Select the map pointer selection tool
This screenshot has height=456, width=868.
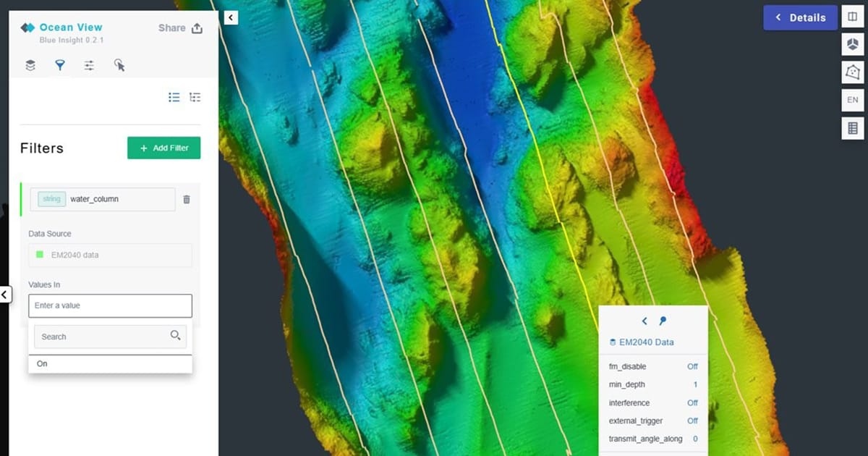click(119, 65)
